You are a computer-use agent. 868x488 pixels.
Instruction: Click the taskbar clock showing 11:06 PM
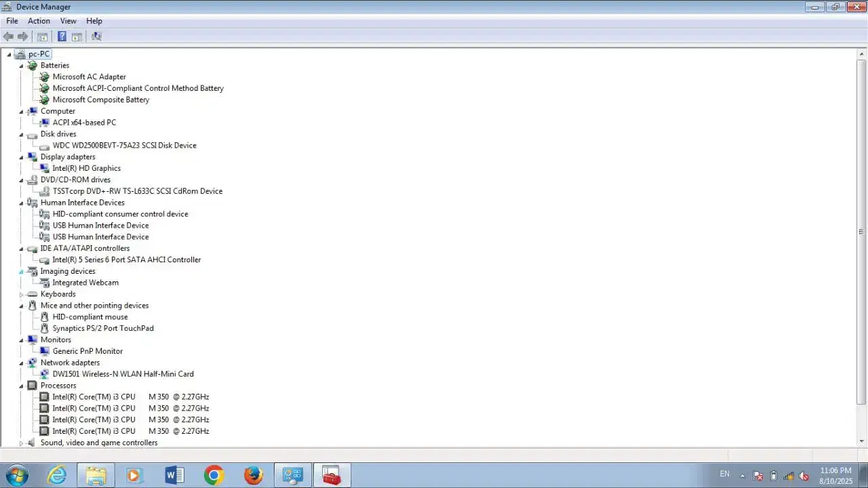point(835,475)
